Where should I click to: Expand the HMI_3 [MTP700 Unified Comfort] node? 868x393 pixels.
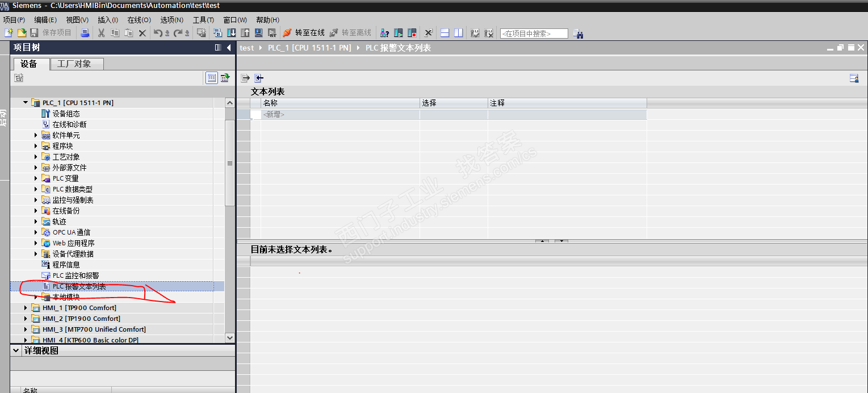(x=25, y=329)
